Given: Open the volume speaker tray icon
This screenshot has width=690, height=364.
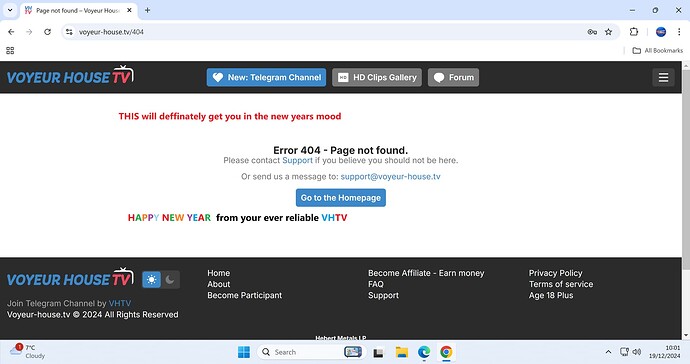Looking at the screenshot, I should (x=637, y=352).
